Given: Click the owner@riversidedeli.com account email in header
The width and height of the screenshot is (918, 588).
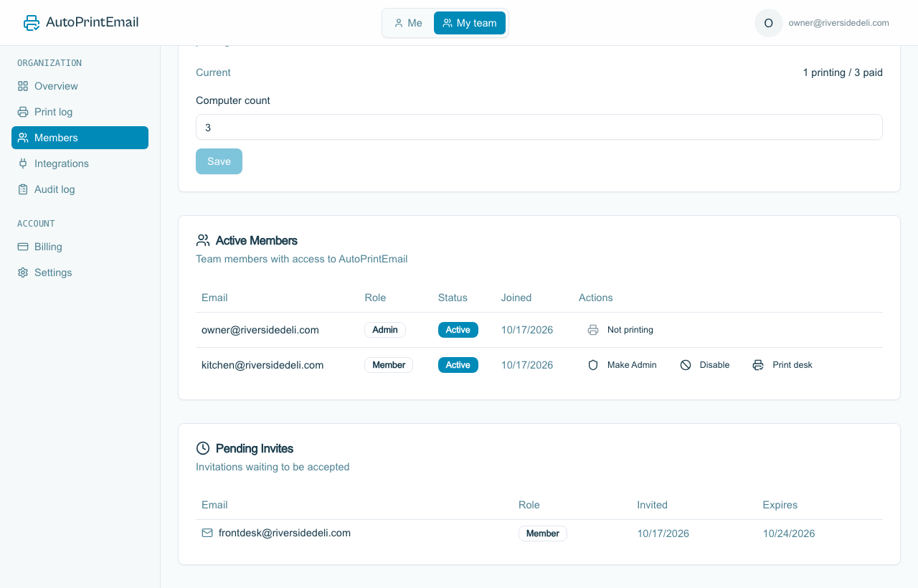Looking at the screenshot, I should [838, 23].
